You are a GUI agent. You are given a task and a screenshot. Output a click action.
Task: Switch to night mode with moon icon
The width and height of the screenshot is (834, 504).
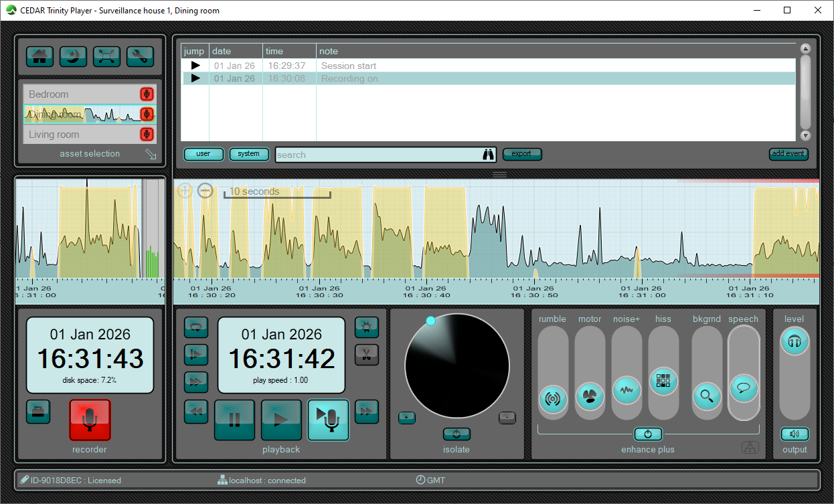(73, 56)
